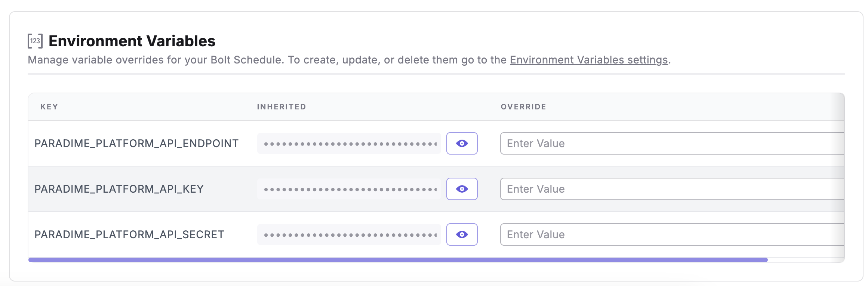
Task: Click the horizontal scrollbar under the table
Action: click(398, 260)
